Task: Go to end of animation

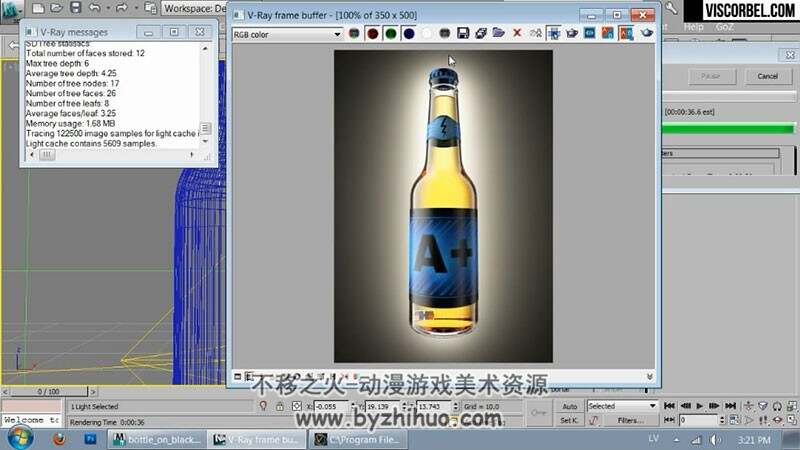Action: click(x=731, y=406)
